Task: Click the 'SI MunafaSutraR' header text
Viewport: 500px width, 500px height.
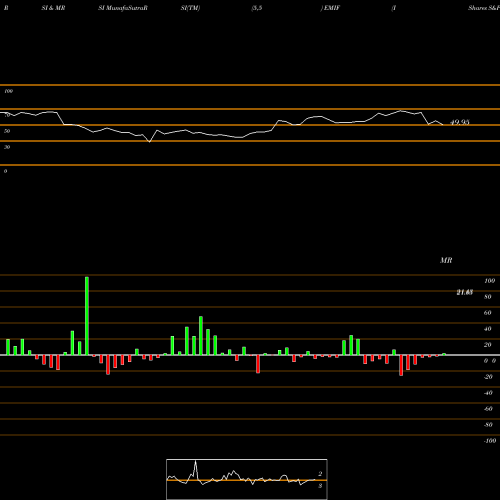Action: point(123,8)
